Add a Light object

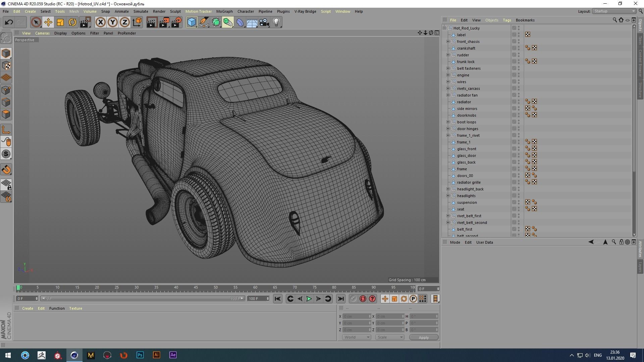276,22
